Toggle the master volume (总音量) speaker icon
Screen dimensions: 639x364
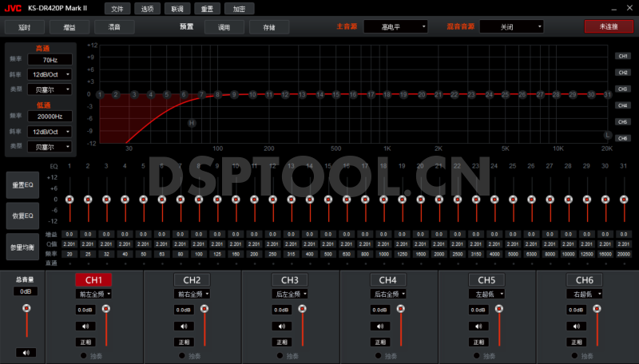coord(26,352)
